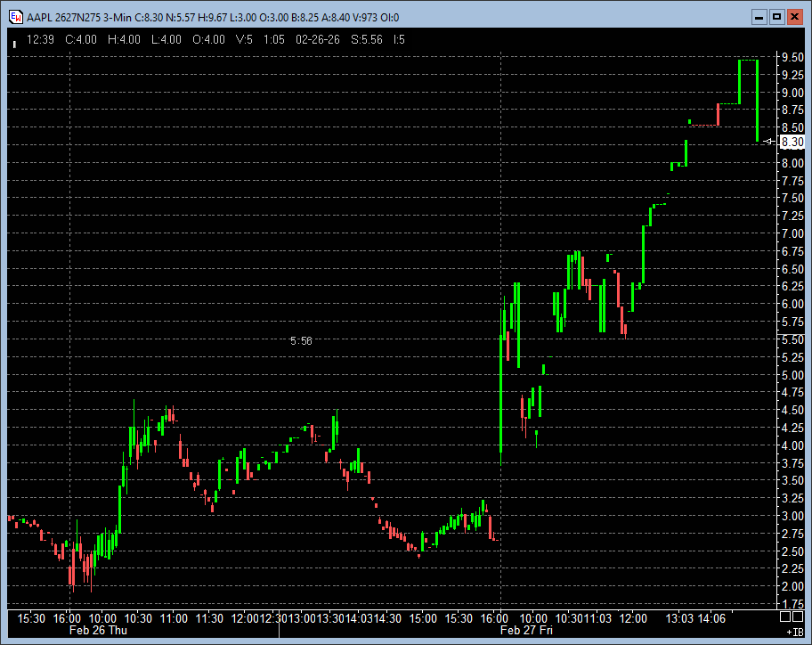Click the small marker left of 12:39
The width and height of the screenshot is (812, 645).
pyautogui.click(x=15, y=41)
